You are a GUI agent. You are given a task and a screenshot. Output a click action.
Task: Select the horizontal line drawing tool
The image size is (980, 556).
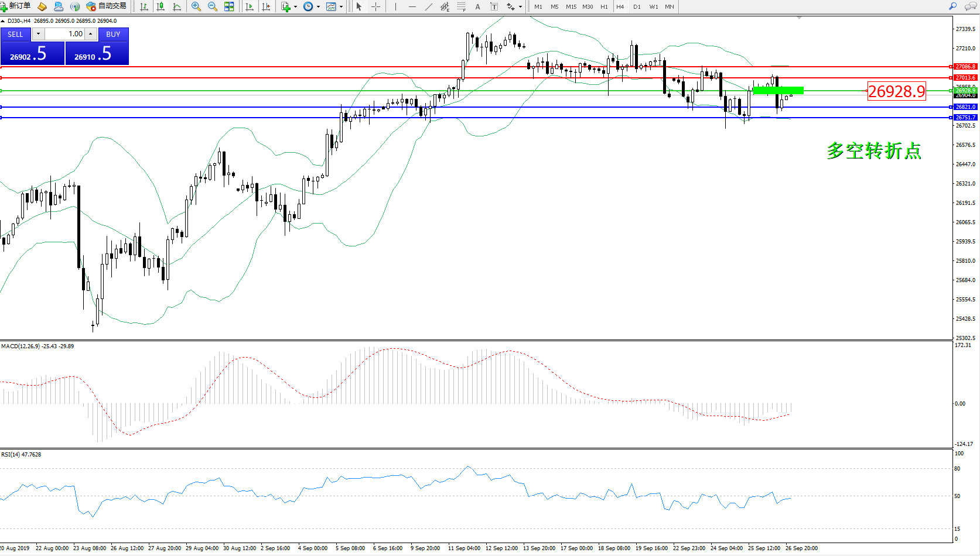pos(412,6)
